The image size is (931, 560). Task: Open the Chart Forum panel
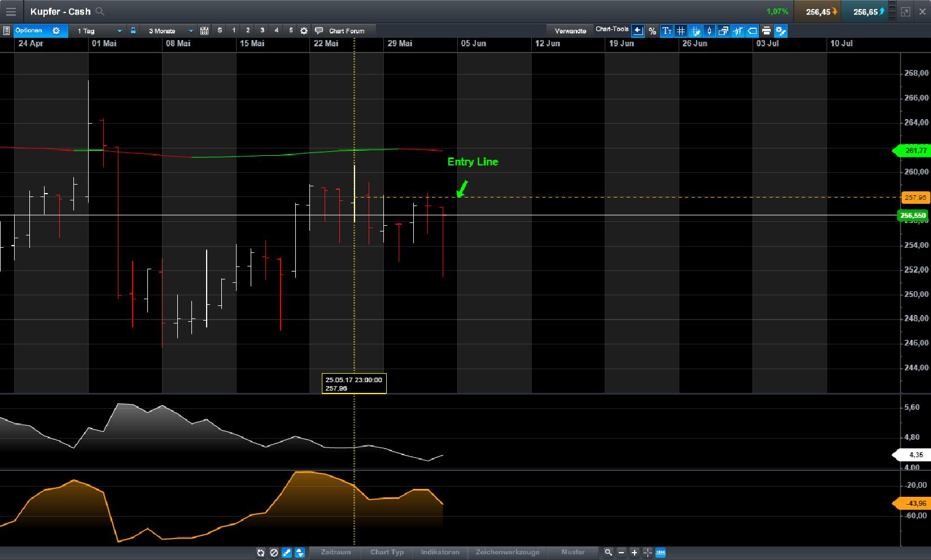pos(342,30)
